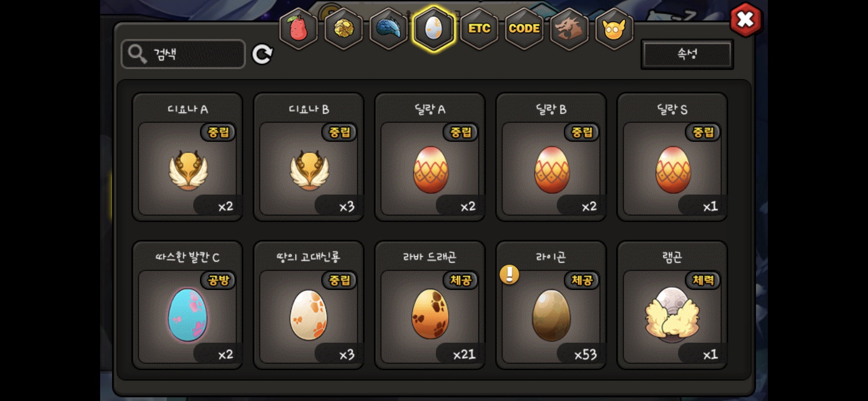Tap the exclamation alert on 라이곤

pos(509,275)
